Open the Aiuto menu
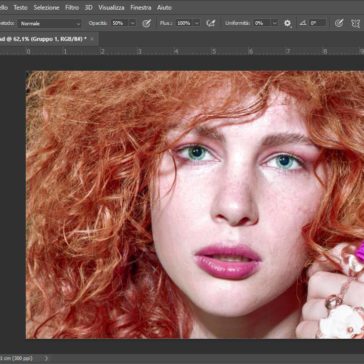 pyautogui.click(x=164, y=7)
